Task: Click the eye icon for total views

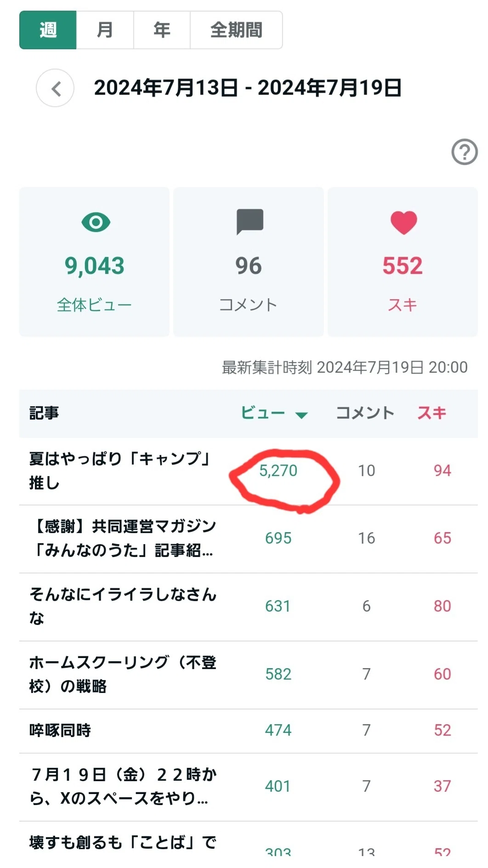Action: coord(96,222)
